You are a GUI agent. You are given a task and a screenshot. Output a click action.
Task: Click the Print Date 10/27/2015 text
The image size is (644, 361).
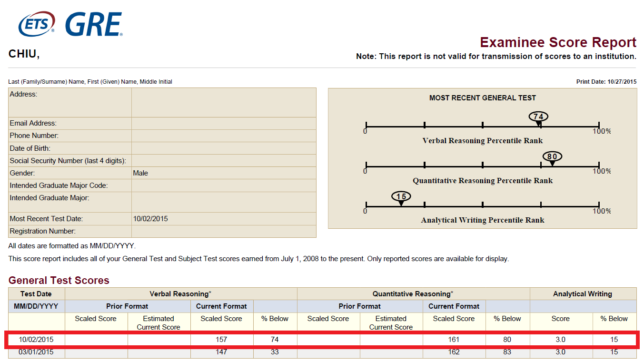606,82
